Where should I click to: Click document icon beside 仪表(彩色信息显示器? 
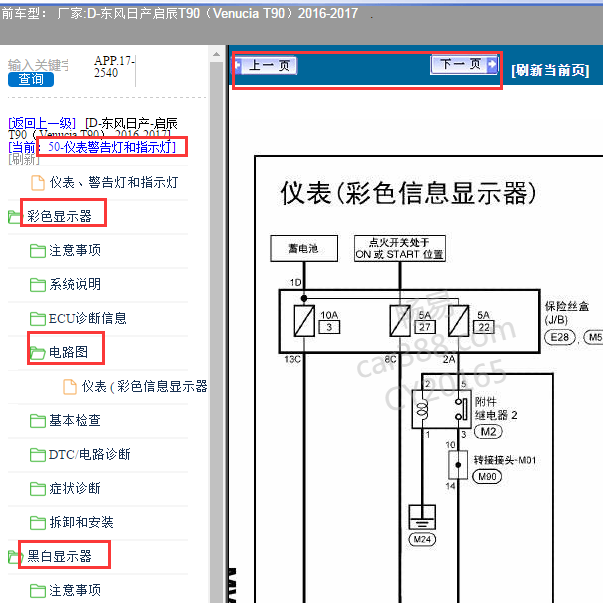(70, 386)
